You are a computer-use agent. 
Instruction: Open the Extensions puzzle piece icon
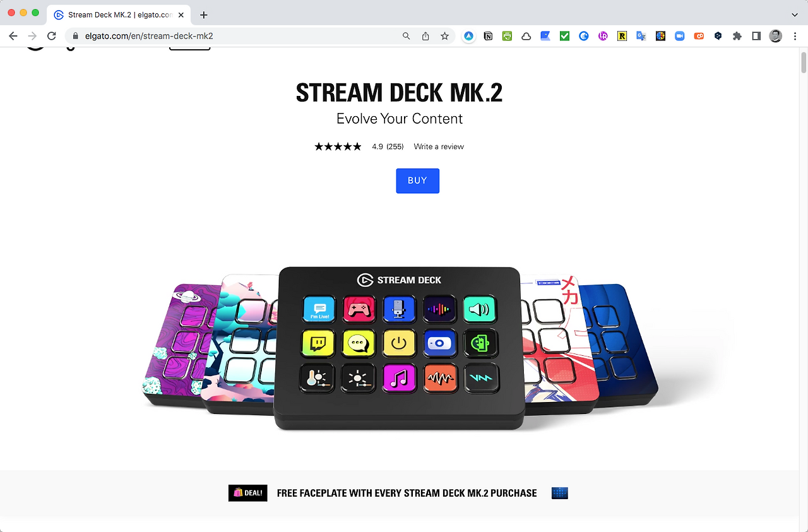pos(737,36)
